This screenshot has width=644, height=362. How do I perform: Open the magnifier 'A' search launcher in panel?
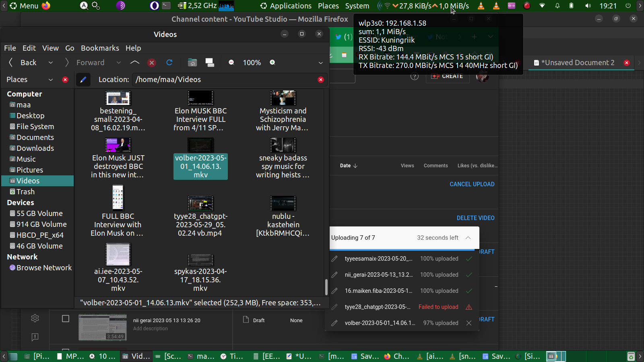click(84, 6)
